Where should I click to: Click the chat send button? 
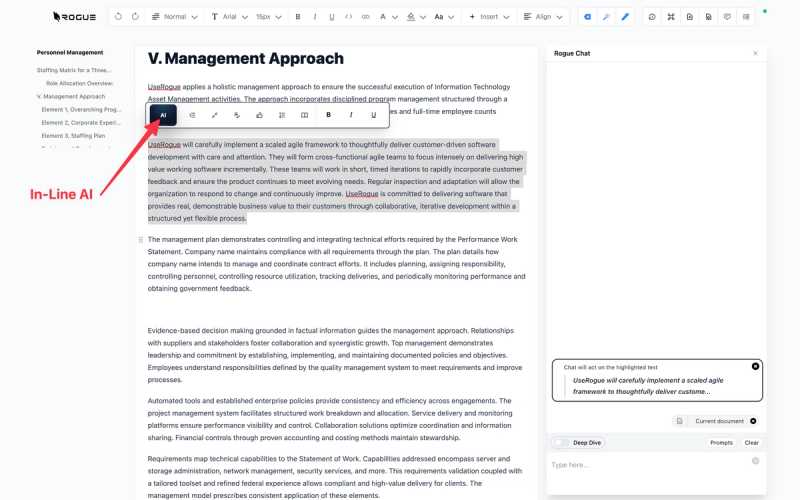756,461
